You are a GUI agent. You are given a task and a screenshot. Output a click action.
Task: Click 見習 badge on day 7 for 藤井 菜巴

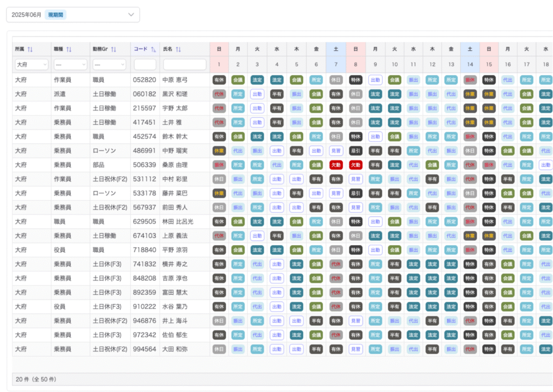(336, 193)
